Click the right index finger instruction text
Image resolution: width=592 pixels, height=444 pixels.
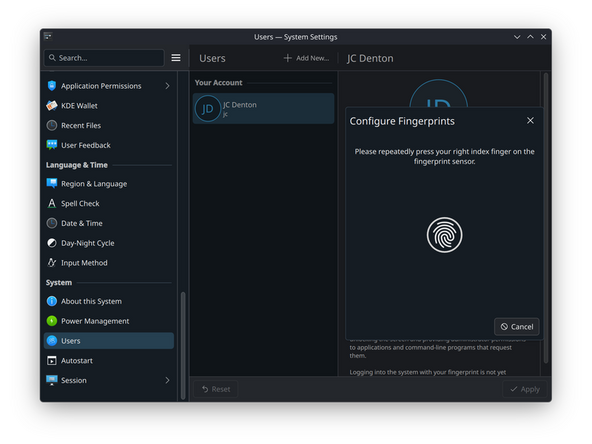coord(444,156)
